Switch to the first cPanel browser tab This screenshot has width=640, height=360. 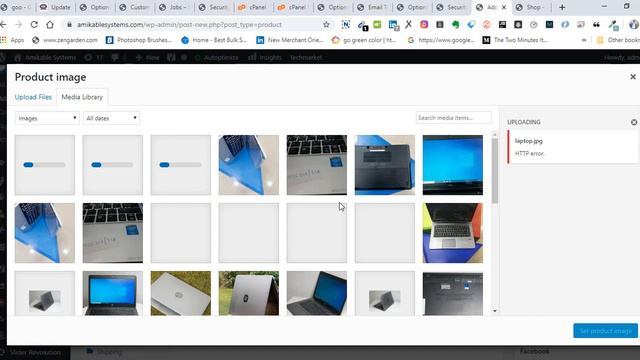pos(253,7)
